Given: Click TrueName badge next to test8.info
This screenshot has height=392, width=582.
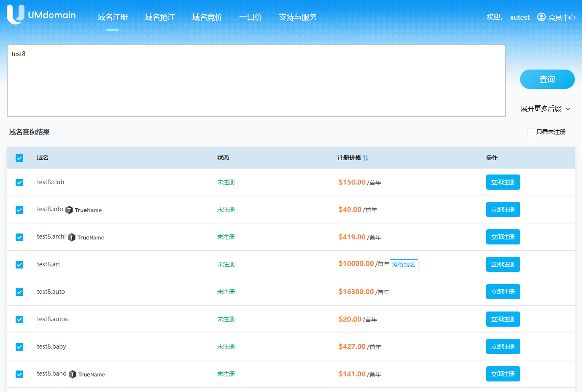Looking at the screenshot, I should [84, 210].
